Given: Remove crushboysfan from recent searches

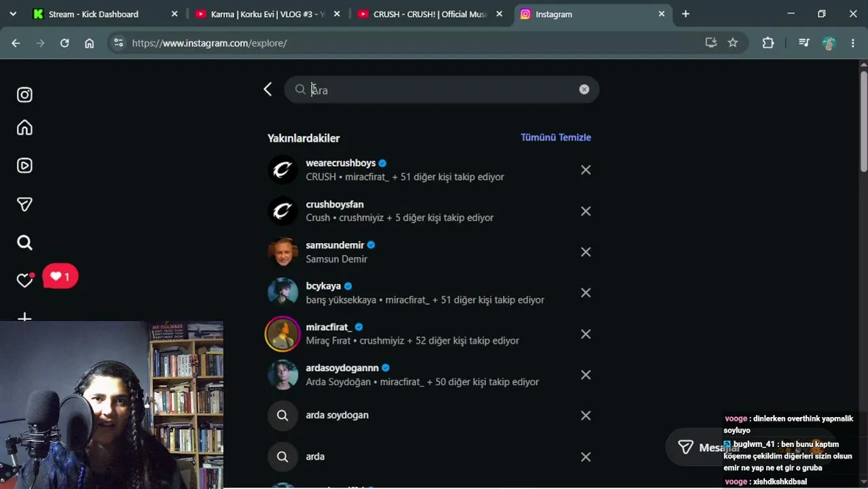Looking at the screenshot, I should point(585,211).
